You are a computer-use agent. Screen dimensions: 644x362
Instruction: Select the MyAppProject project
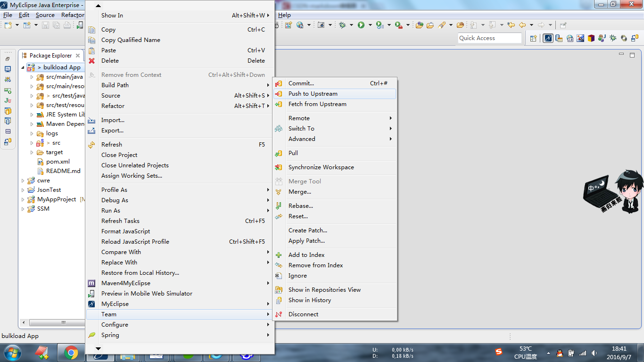point(57,199)
